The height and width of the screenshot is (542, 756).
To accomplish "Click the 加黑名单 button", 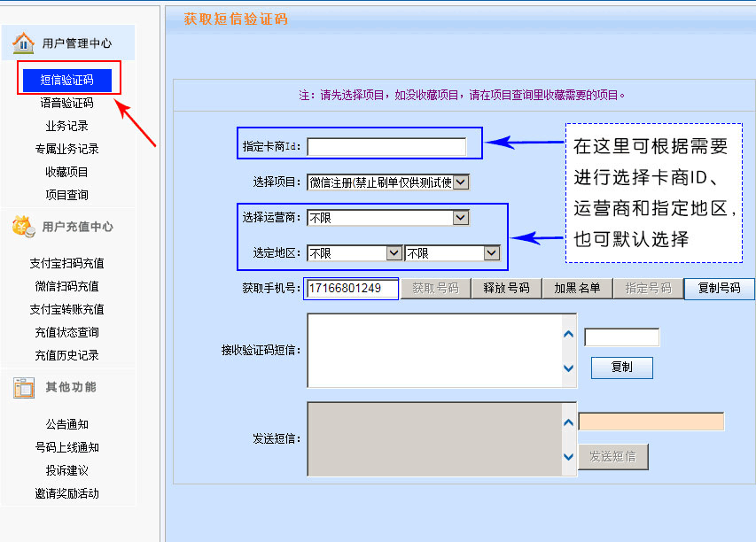I will point(577,289).
